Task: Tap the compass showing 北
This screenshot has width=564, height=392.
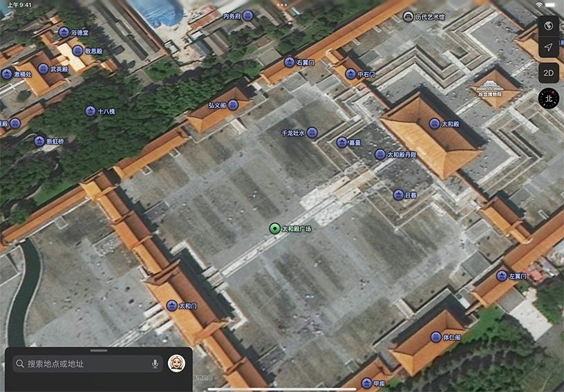Action: point(549,98)
